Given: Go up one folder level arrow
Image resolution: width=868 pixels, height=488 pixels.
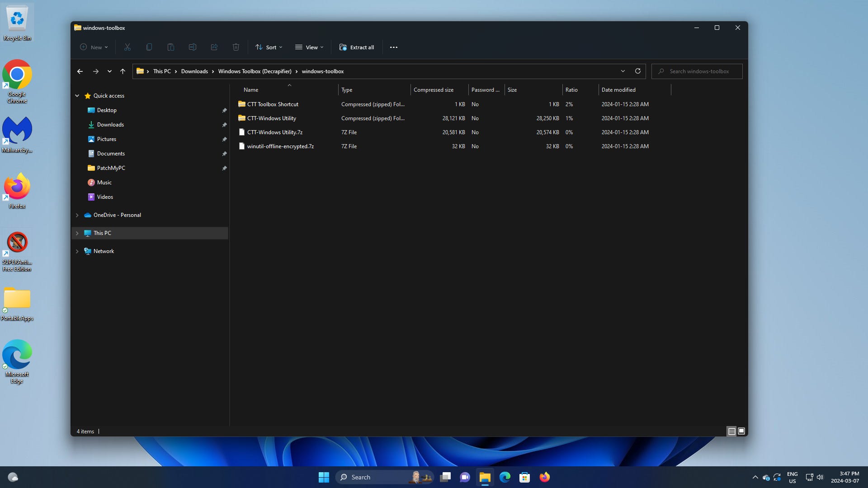Looking at the screenshot, I should coord(123,71).
